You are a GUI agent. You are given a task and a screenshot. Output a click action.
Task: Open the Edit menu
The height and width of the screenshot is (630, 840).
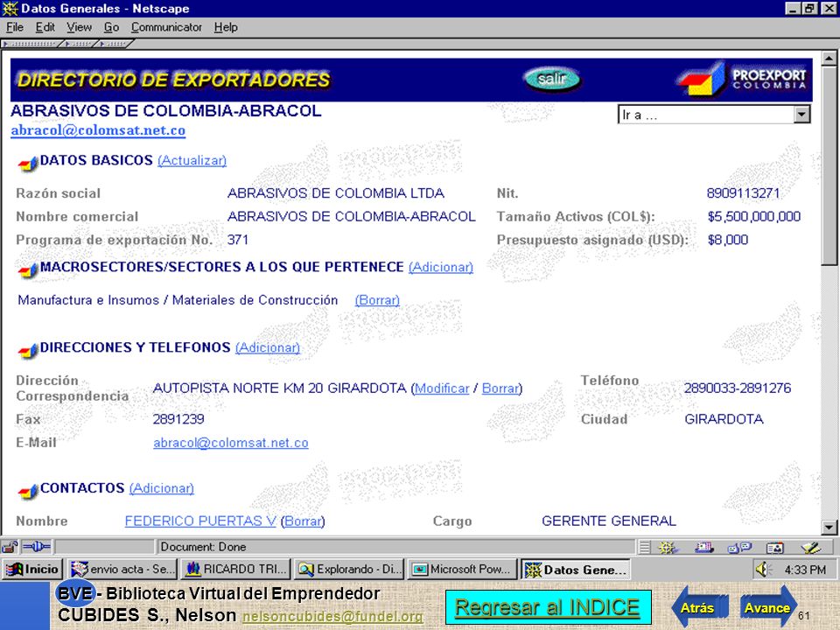coord(45,27)
